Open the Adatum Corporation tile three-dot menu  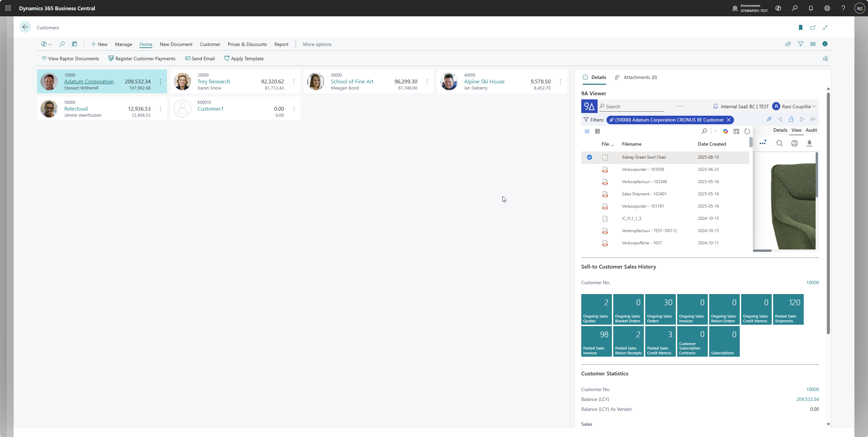[x=161, y=82]
